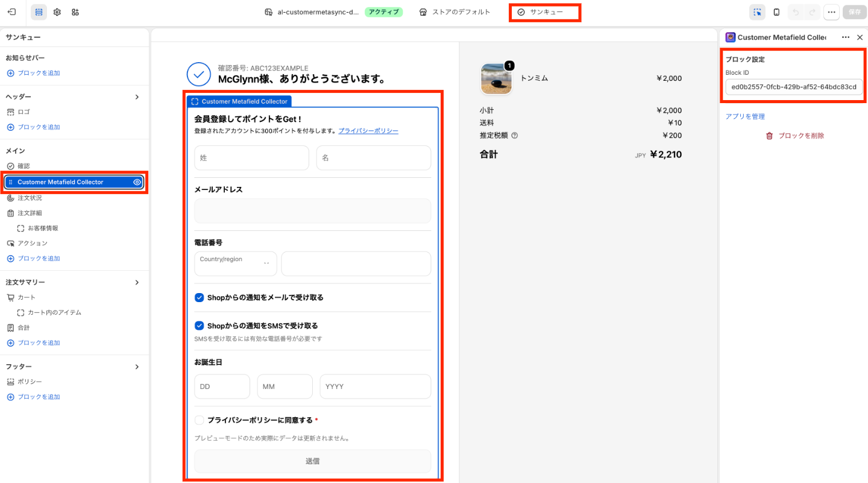Open the ストアのデフォルト selector
The height and width of the screenshot is (483, 868).
point(455,12)
